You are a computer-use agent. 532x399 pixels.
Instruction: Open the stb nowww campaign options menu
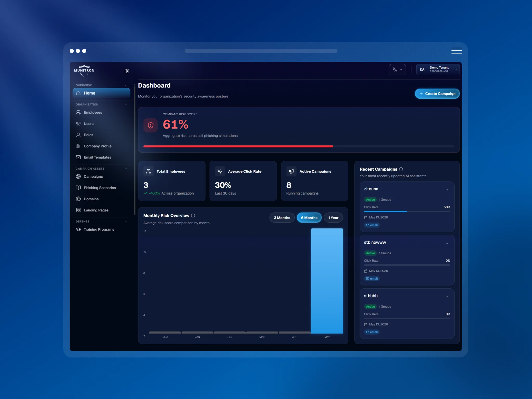click(x=446, y=243)
